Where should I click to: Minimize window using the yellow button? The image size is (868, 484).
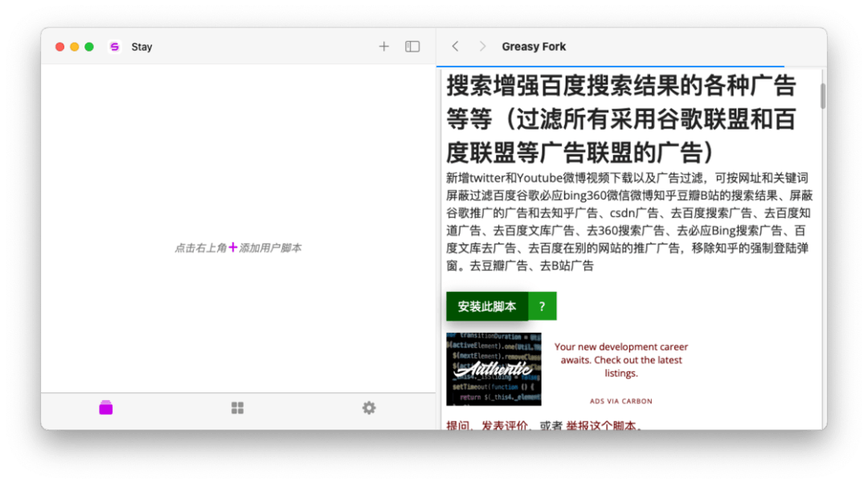click(x=74, y=47)
